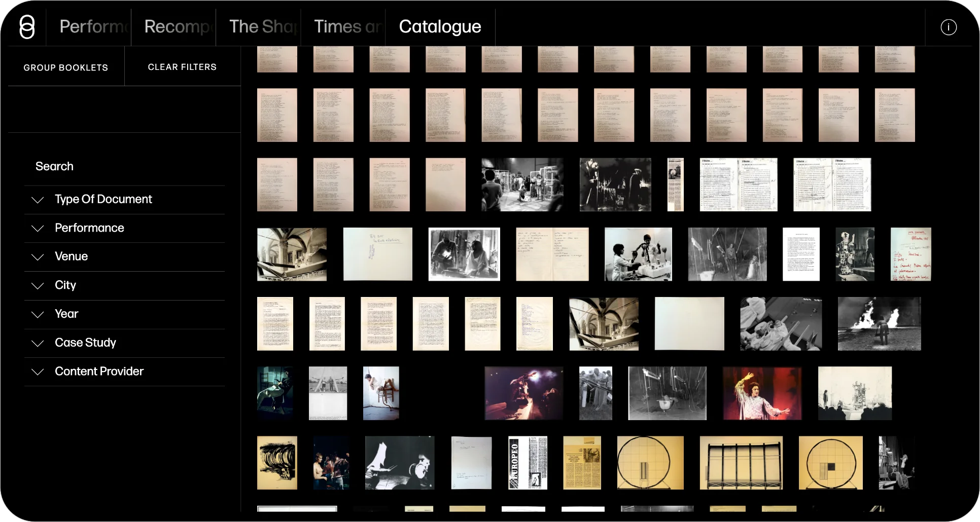
Task: Open the red-handwriting note thumbnail
Action: coord(911,254)
